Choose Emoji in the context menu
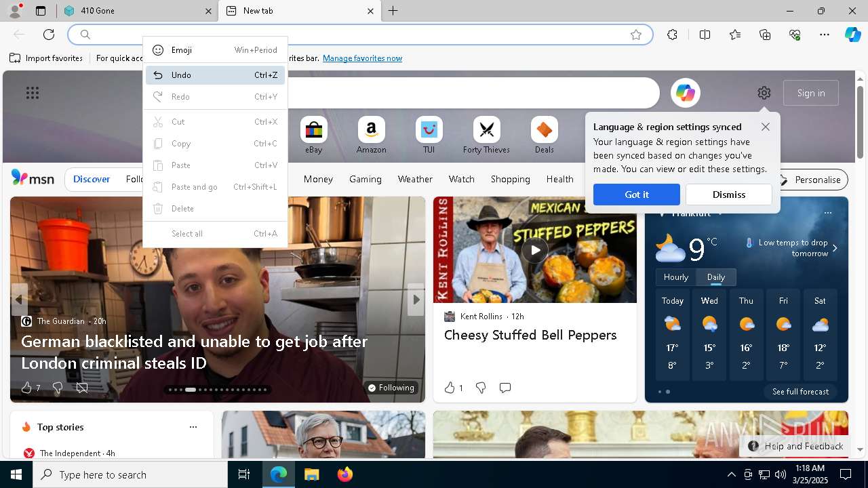The width and height of the screenshot is (868, 488). click(215, 50)
